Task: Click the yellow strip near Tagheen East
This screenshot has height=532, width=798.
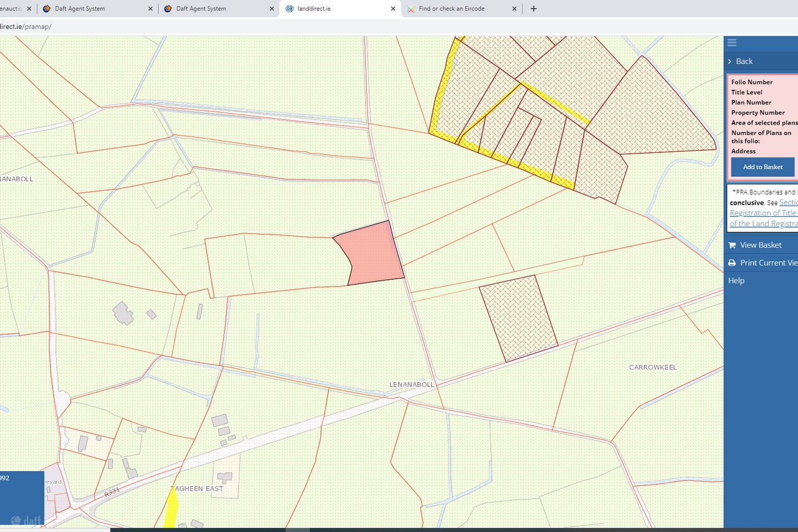Action: (x=171, y=509)
